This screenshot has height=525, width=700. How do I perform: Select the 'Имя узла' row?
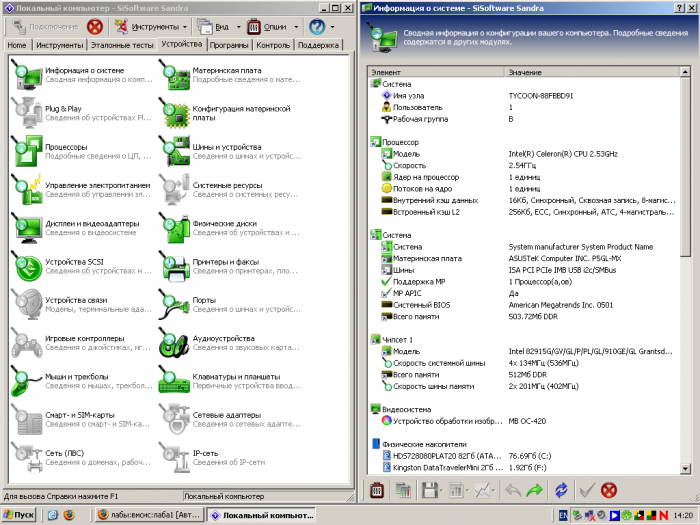pos(523,96)
